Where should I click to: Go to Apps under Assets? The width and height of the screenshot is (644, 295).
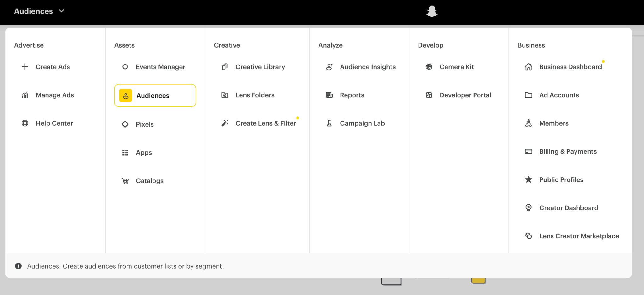tap(144, 153)
